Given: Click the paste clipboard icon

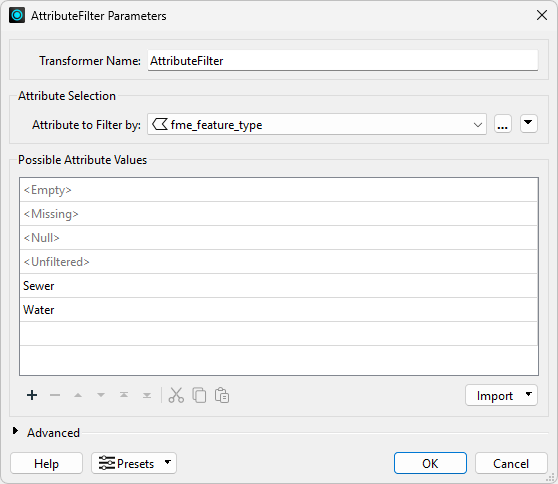Looking at the screenshot, I should [222, 395].
